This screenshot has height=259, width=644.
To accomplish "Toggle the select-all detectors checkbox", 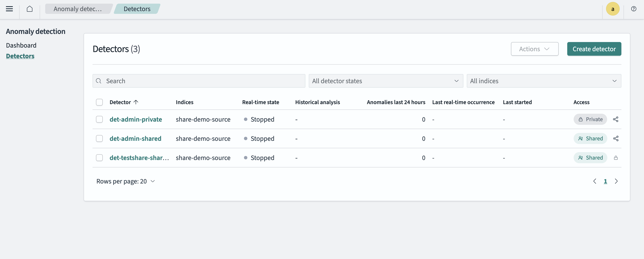I will 99,102.
